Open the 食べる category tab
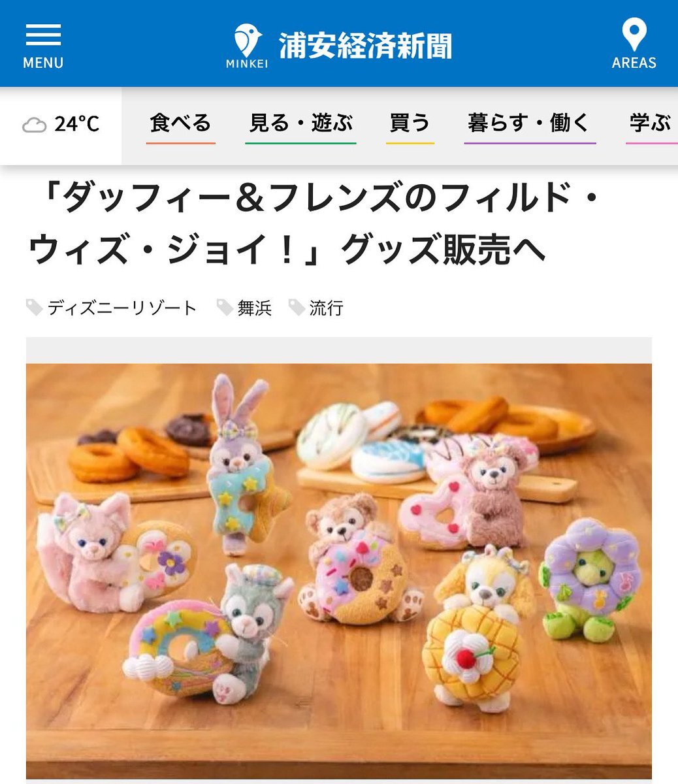The height and width of the screenshot is (784, 678). [x=181, y=125]
